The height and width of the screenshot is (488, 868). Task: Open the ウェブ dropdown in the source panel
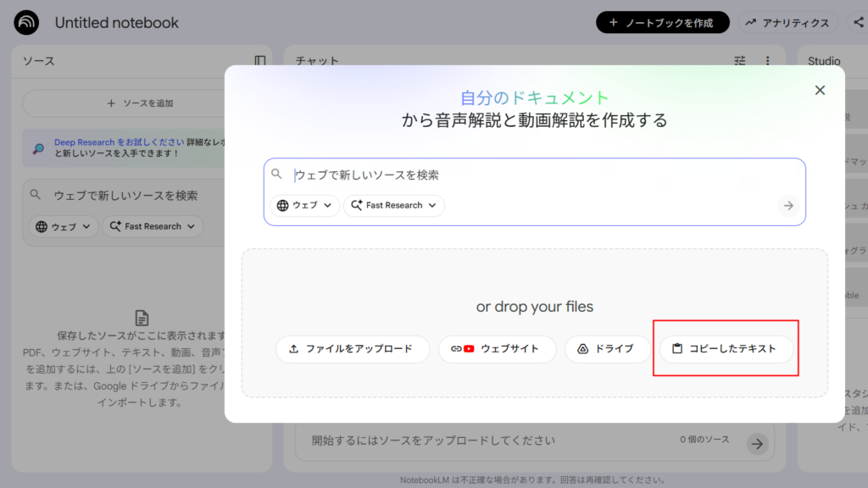(x=62, y=226)
